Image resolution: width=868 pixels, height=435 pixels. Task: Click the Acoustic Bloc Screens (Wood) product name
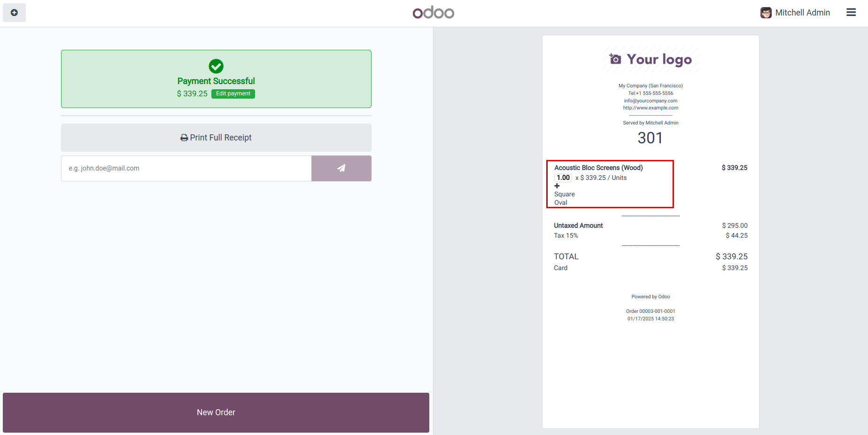(598, 168)
